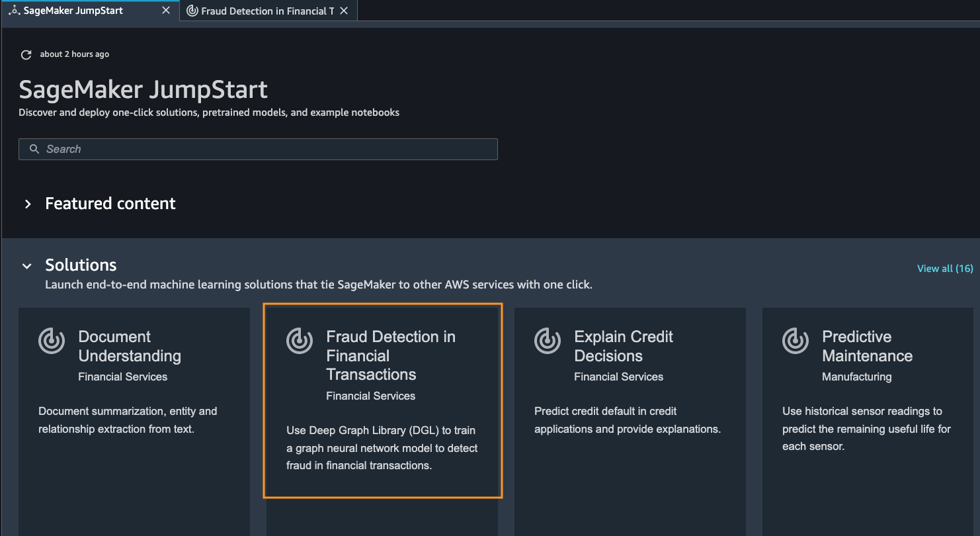Click the 'SageMaker JumpStart' page heading
This screenshot has width=980, height=536.
143,89
